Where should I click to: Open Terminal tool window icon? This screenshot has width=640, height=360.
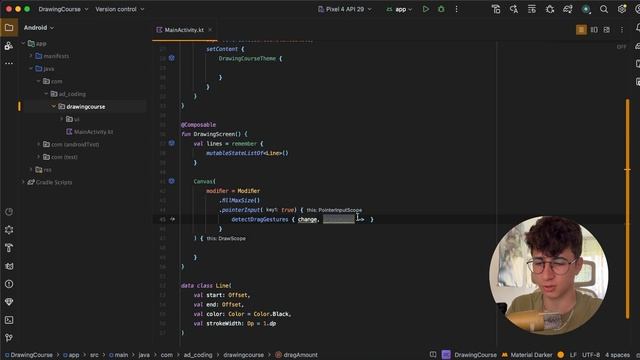tap(9, 320)
